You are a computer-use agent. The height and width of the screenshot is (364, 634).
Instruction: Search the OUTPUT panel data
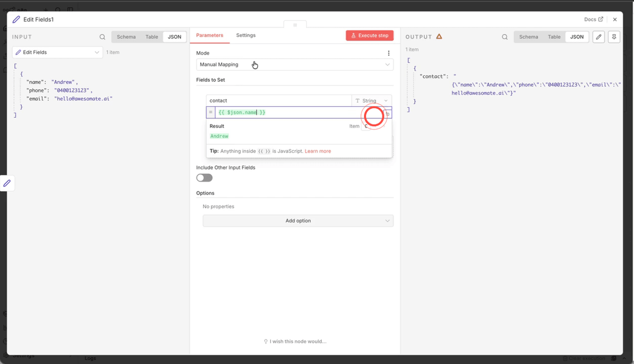[505, 37]
